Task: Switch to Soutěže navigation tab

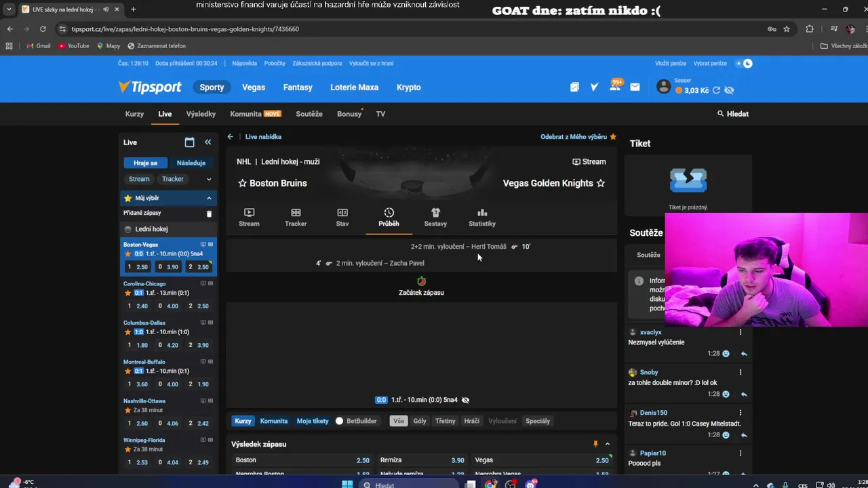Action: (309, 114)
